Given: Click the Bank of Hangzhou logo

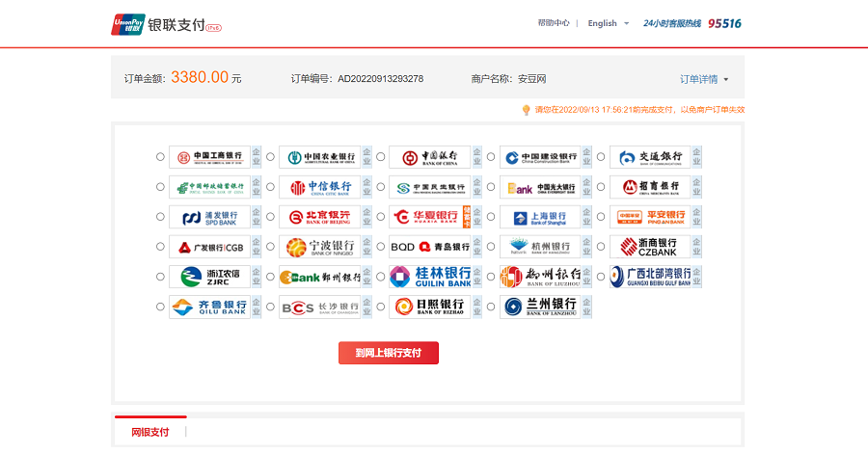Looking at the screenshot, I should tap(541, 247).
